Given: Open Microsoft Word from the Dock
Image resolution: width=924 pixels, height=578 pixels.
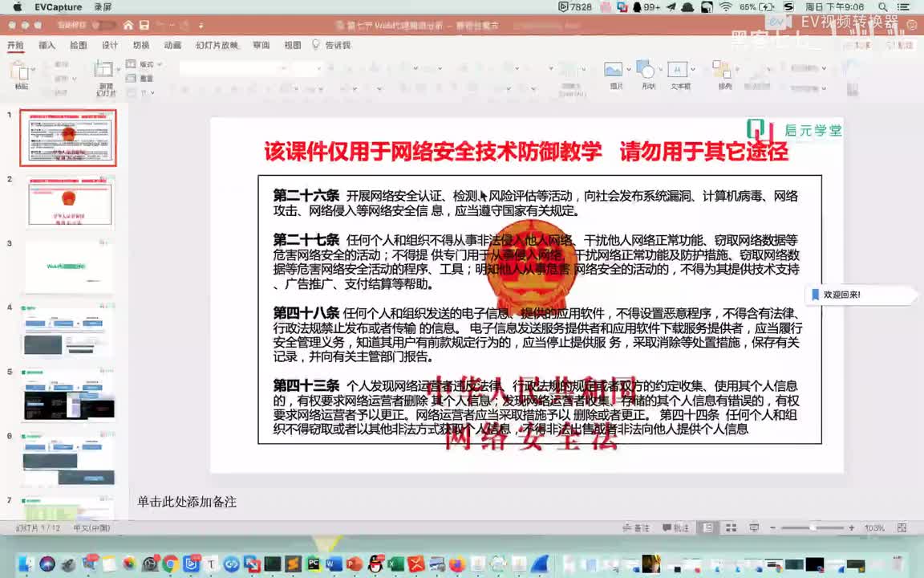Looking at the screenshot, I should (334, 564).
